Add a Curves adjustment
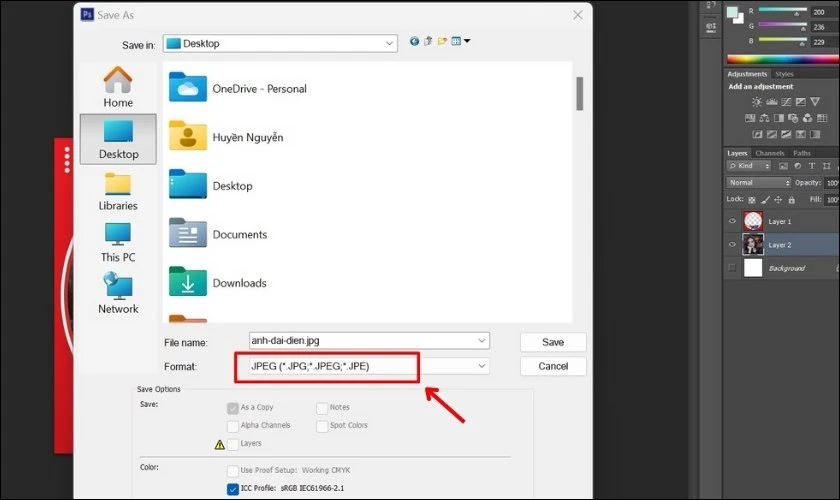 coord(786,102)
